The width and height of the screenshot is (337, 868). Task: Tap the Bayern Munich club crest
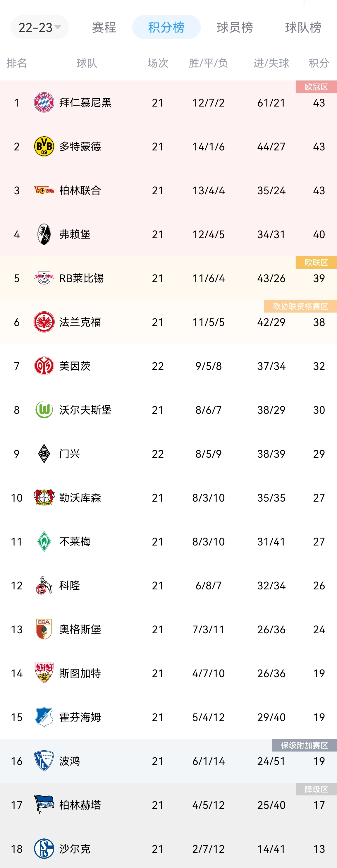coord(44,102)
